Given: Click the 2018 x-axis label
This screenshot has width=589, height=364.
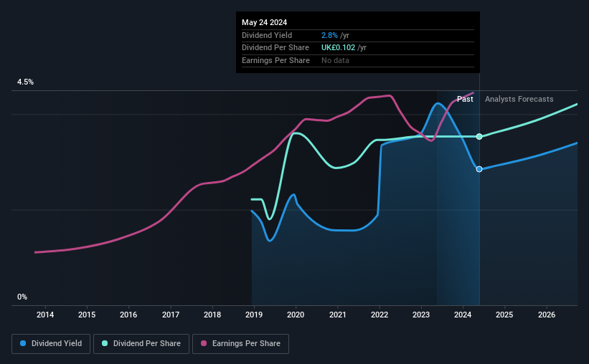Looking at the screenshot, I should 212,315.
